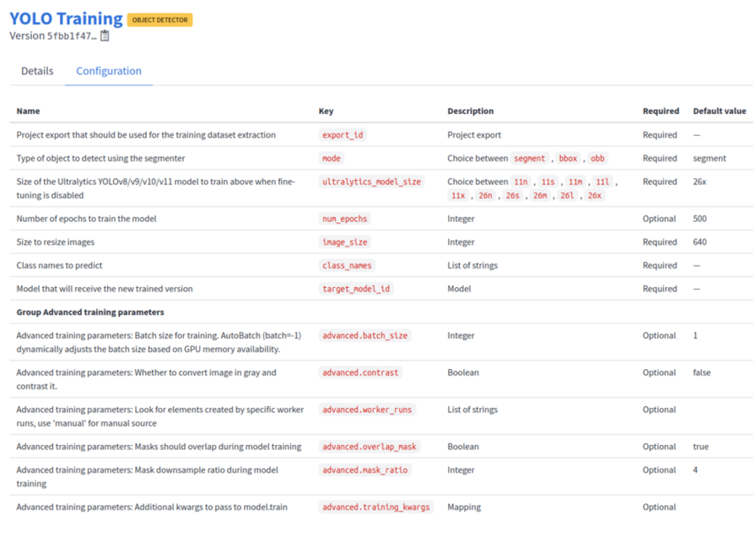The width and height of the screenshot is (756, 559).
Task: Click 'Project export' description cell
Action: 474,134
